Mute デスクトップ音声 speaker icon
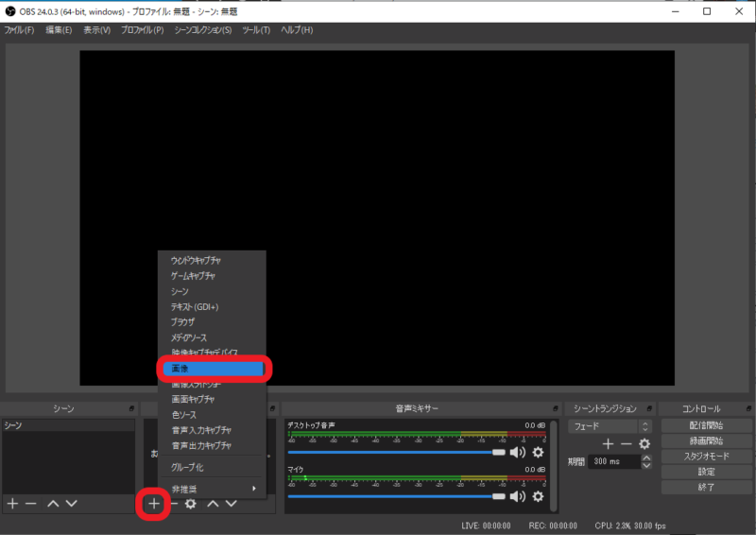 tap(518, 452)
